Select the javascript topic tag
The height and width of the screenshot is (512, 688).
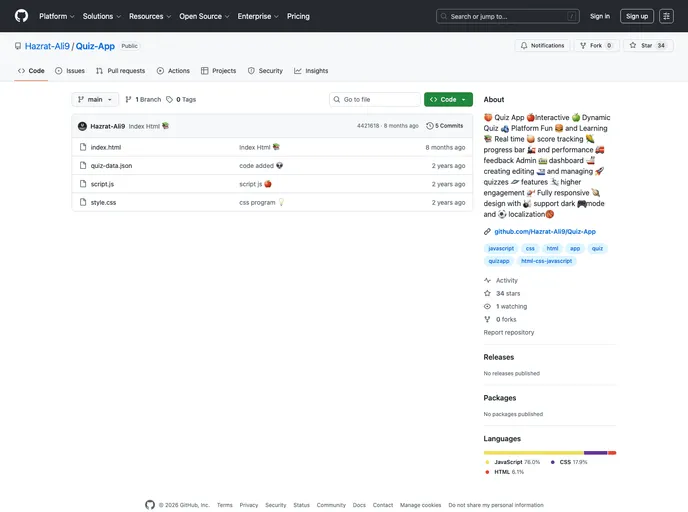tap(501, 248)
